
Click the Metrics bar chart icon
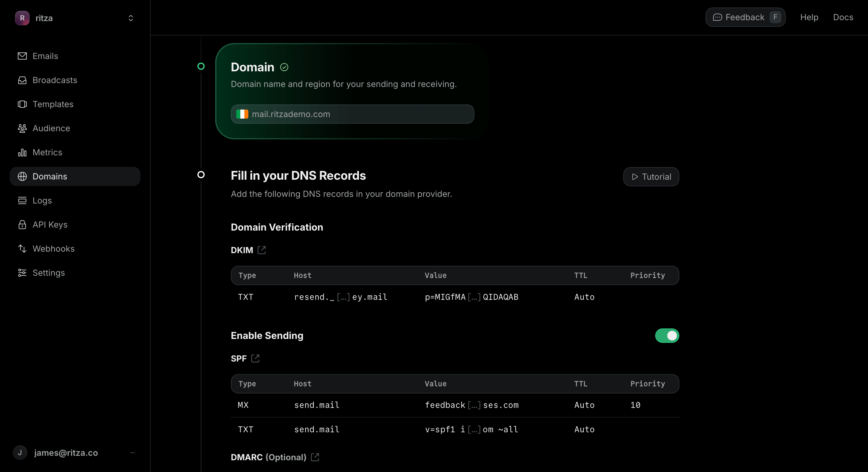tap(22, 153)
